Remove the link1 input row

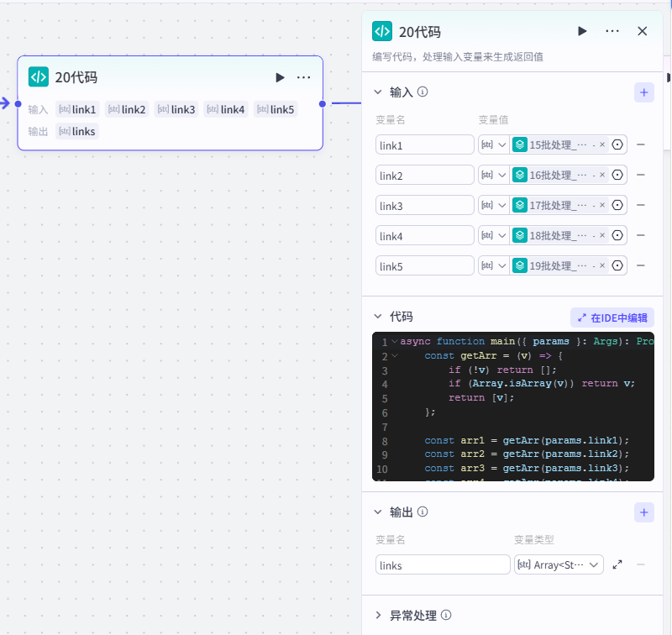(641, 144)
